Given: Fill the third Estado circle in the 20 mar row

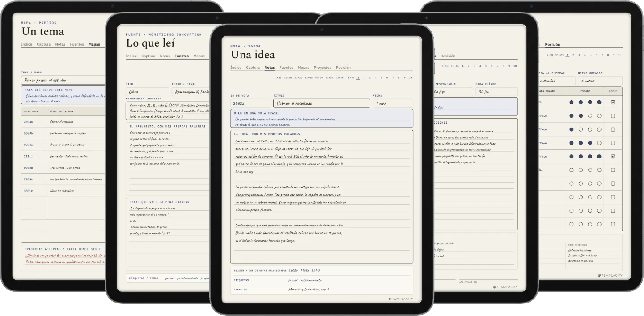Looking at the screenshot, I should pos(590,116).
